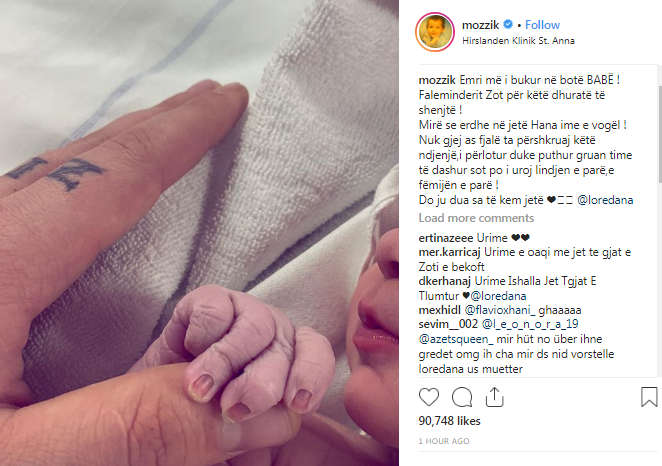Viewport: 662px width, 466px height.
Task: Like the post with the heart icon
Action: (429, 397)
